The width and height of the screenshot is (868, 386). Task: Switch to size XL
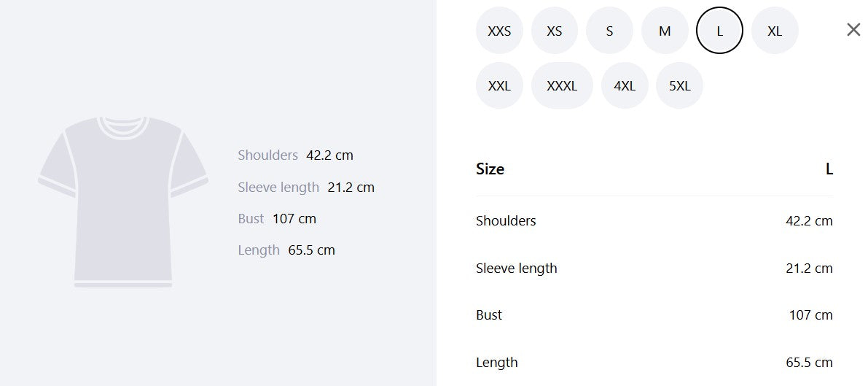775,31
